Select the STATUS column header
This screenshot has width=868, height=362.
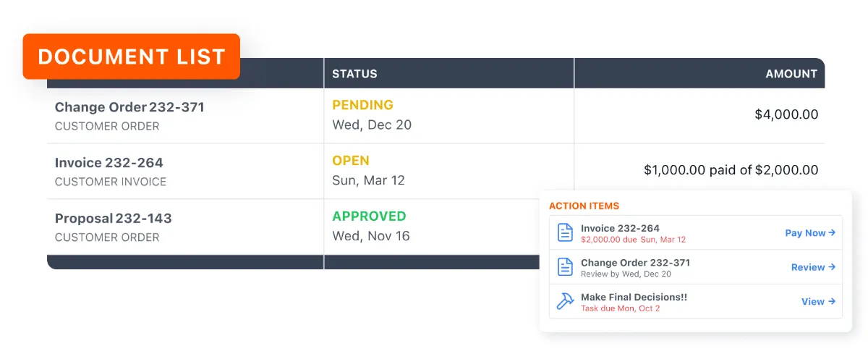(354, 74)
